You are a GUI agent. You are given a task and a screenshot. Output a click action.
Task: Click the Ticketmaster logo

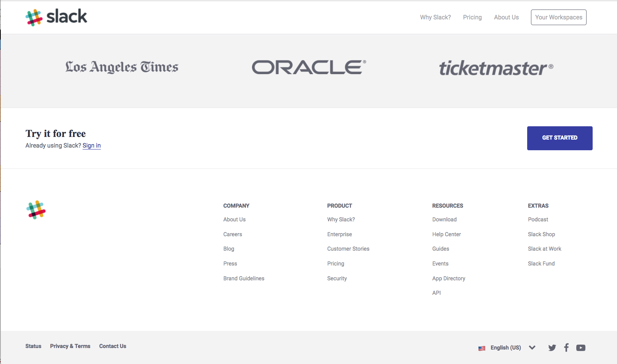tap(496, 68)
